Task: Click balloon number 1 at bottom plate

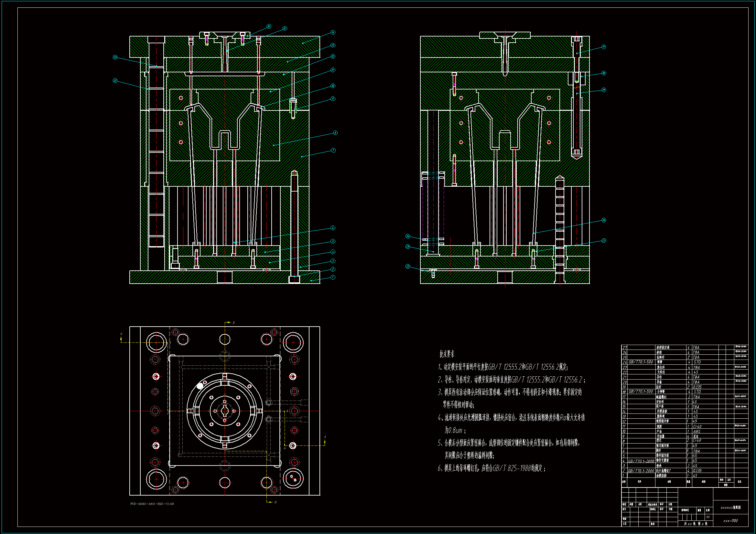Action: click(333, 277)
